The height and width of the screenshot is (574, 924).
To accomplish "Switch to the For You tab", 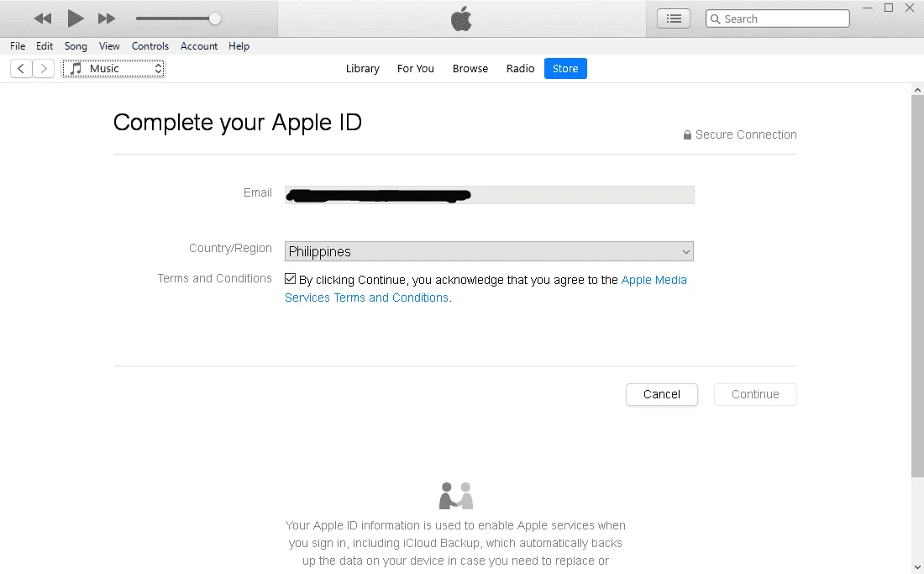I will click(x=416, y=68).
